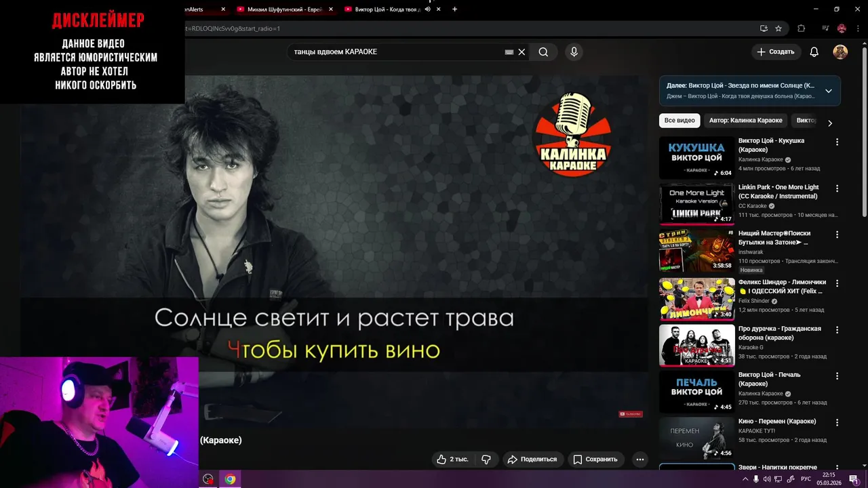
Task: Open the on-screen keyboard in search box
Action: pos(509,52)
